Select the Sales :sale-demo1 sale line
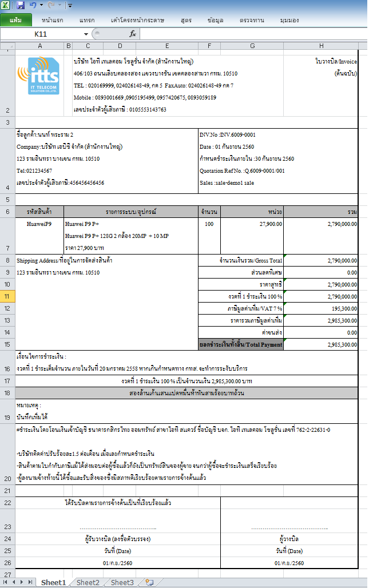Viewport: 369px width, 588px height. [227, 182]
